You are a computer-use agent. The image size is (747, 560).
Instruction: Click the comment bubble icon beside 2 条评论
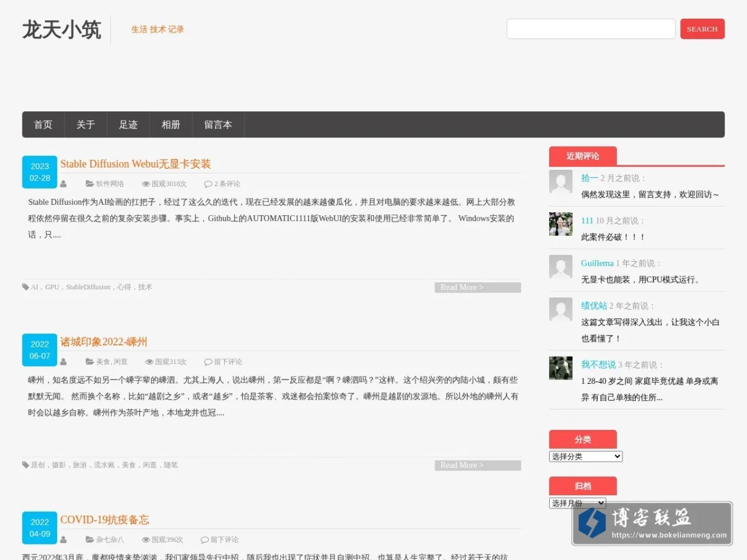point(208,184)
